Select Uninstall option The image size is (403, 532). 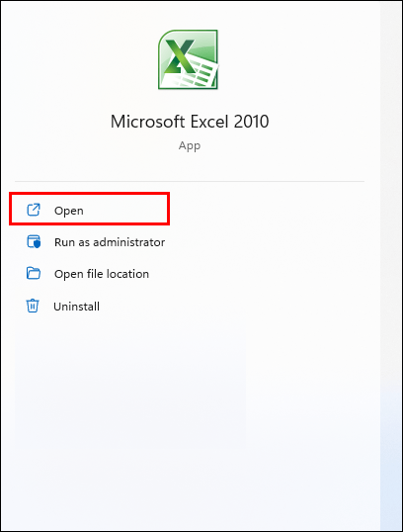(x=77, y=307)
